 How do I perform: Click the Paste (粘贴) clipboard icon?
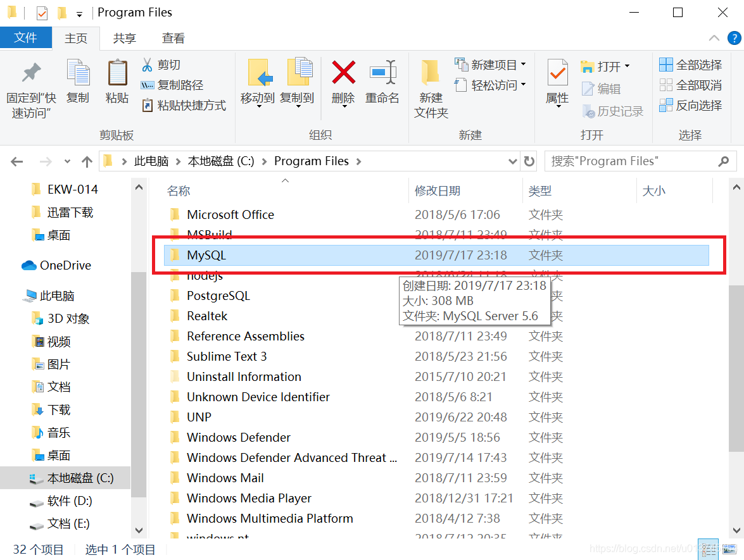pos(117,82)
